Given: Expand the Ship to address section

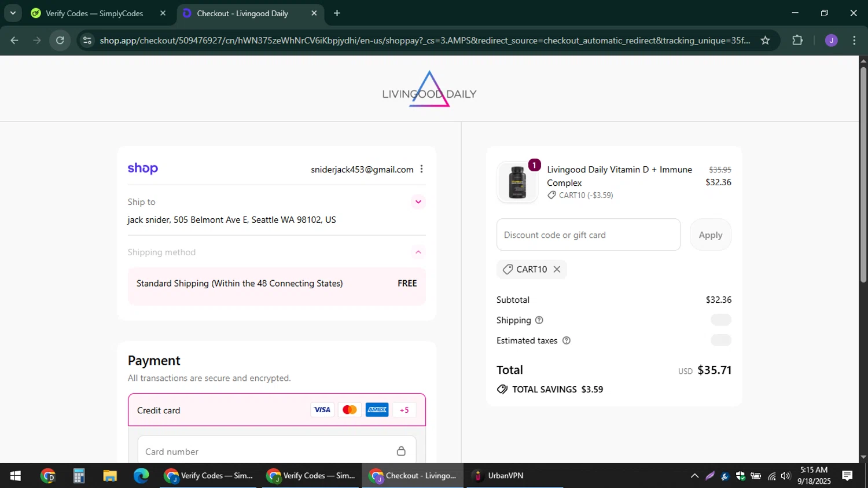Looking at the screenshot, I should pos(418,202).
